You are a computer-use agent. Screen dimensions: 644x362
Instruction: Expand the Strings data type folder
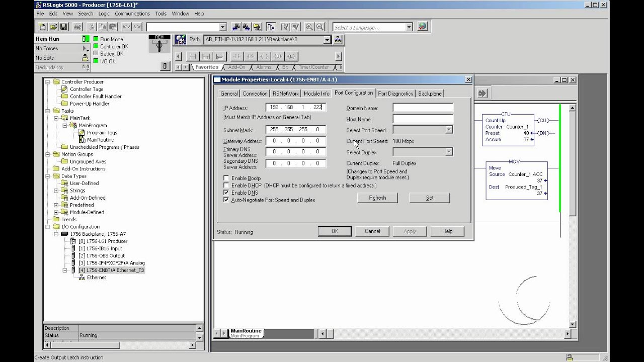tap(56, 191)
